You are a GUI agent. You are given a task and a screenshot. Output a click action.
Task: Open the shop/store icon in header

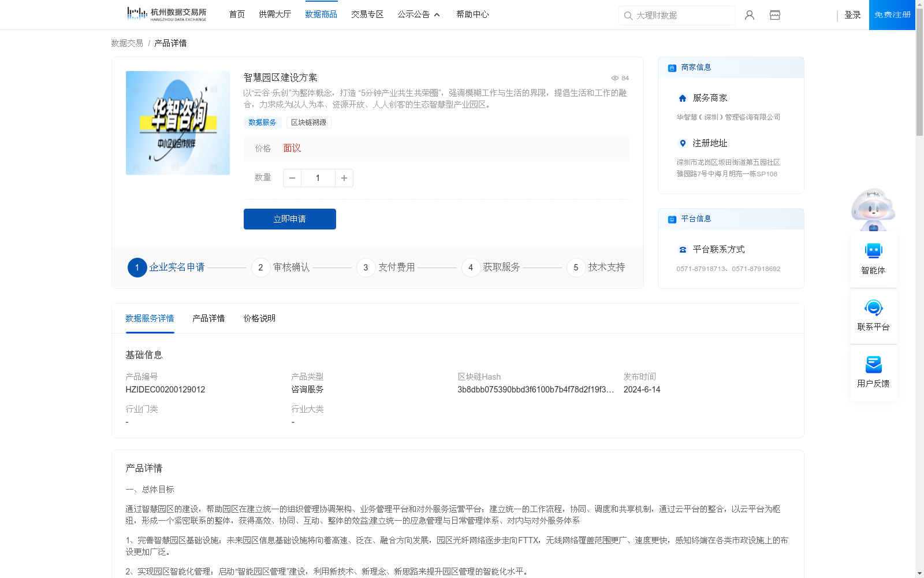click(775, 15)
